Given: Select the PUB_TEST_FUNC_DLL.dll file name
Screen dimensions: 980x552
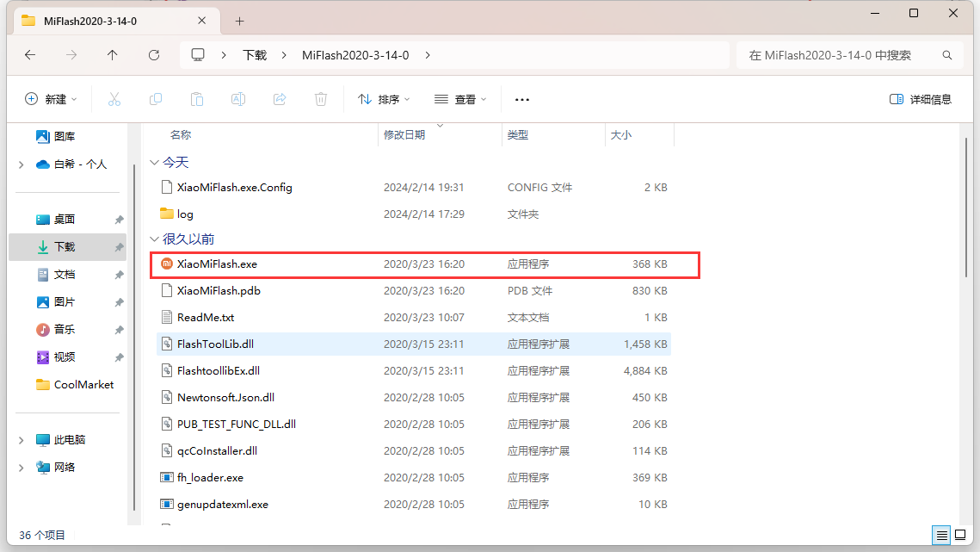Looking at the screenshot, I should pos(237,424).
